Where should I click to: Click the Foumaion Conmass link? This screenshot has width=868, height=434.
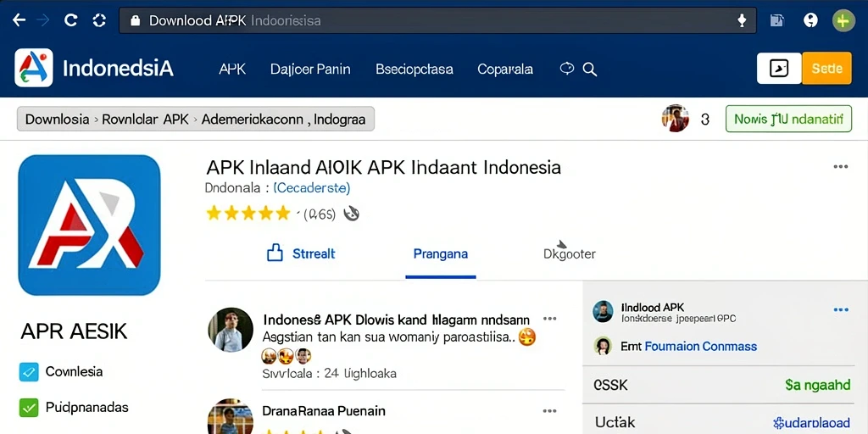click(x=701, y=347)
